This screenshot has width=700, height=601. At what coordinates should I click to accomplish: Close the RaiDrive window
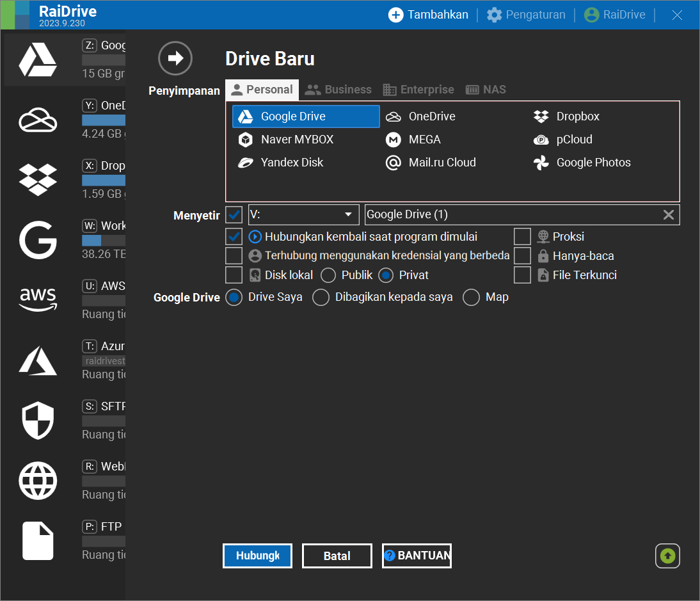coord(677,15)
